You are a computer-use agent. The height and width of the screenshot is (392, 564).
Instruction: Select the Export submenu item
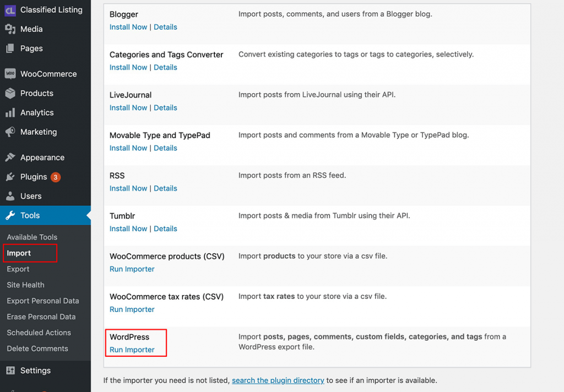(18, 269)
